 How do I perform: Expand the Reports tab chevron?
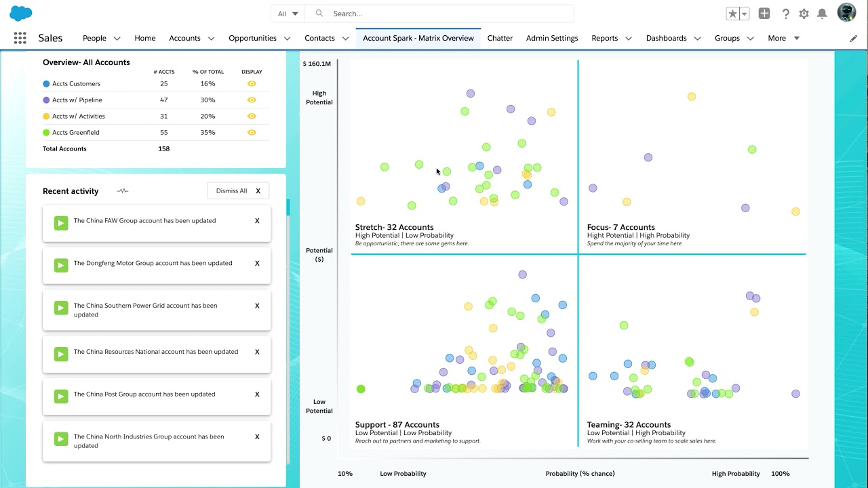[x=629, y=39]
